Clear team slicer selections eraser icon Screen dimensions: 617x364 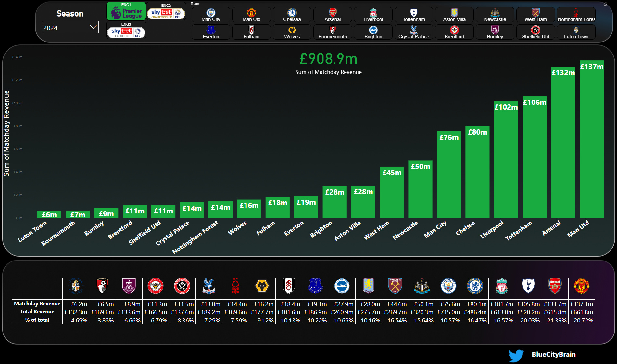pos(605,4)
